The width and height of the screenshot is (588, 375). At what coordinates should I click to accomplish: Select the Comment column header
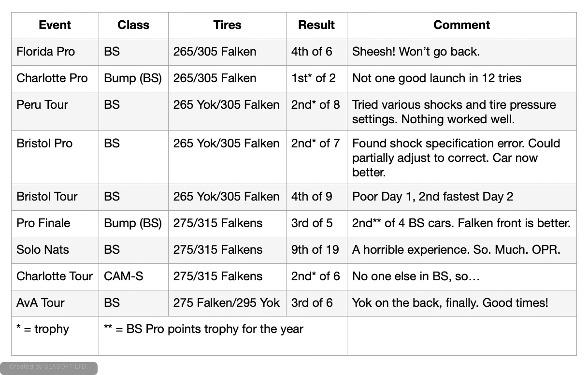click(x=461, y=25)
